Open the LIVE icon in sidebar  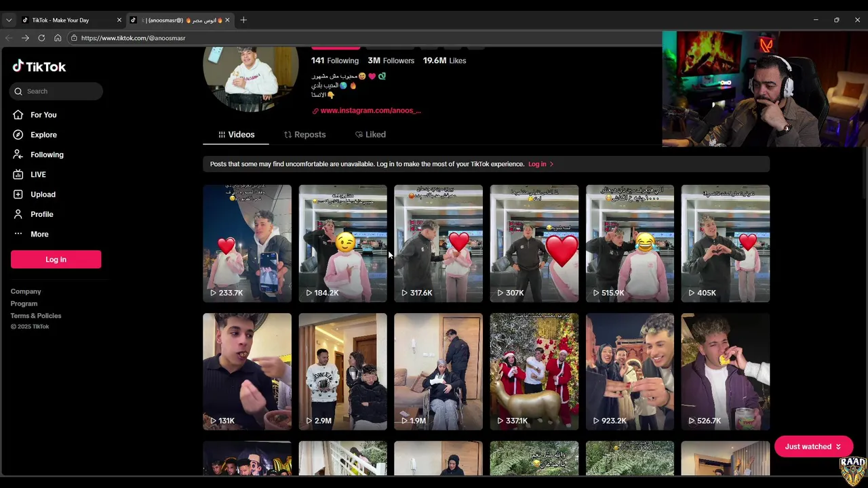pos(18,174)
